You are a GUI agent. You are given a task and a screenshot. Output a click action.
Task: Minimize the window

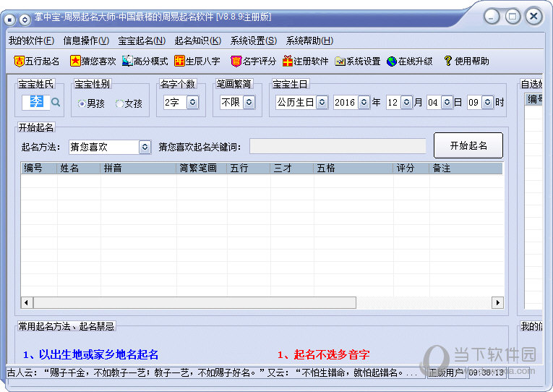tap(492, 17)
